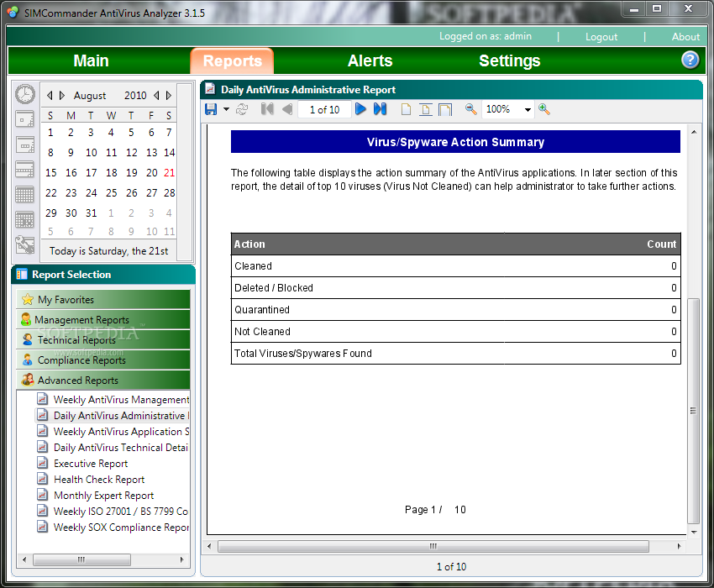Jump to the last report page

click(x=380, y=109)
